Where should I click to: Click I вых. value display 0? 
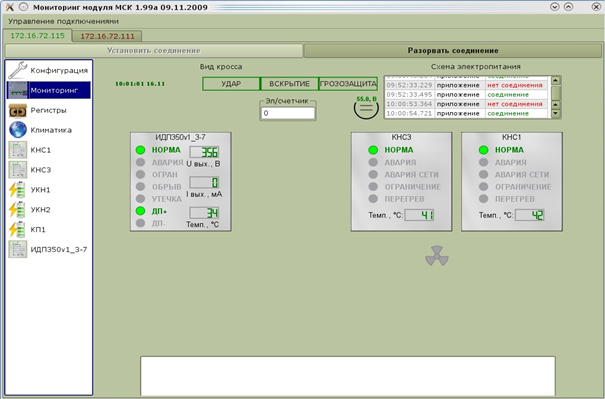[204, 182]
